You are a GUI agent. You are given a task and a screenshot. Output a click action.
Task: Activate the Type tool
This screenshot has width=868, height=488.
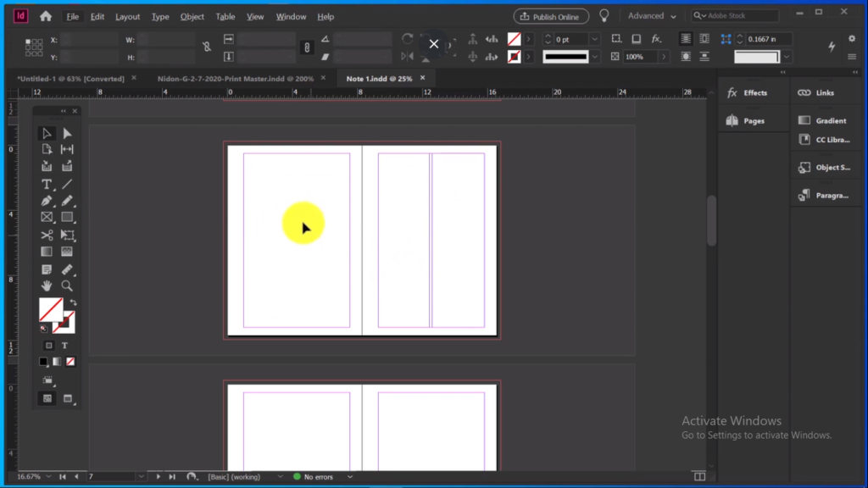click(x=47, y=184)
